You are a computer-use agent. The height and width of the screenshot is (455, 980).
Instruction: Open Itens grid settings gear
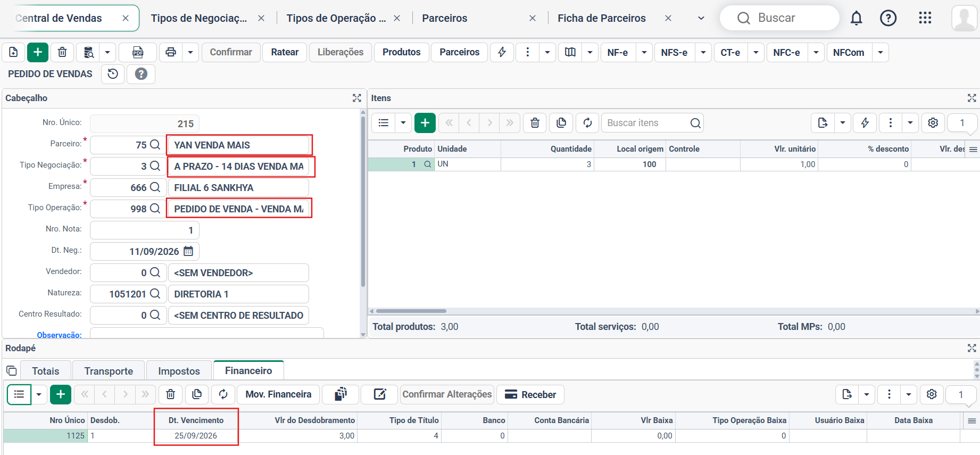point(933,123)
